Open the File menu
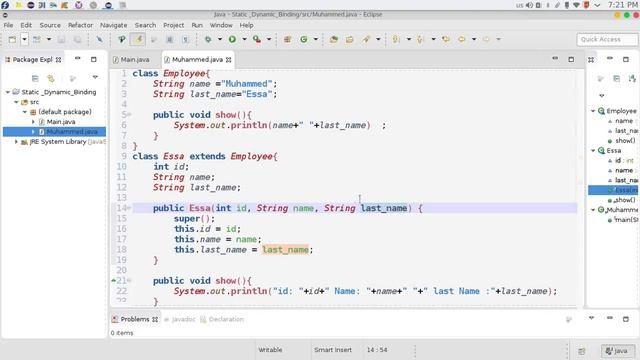 pyautogui.click(x=8, y=25)
